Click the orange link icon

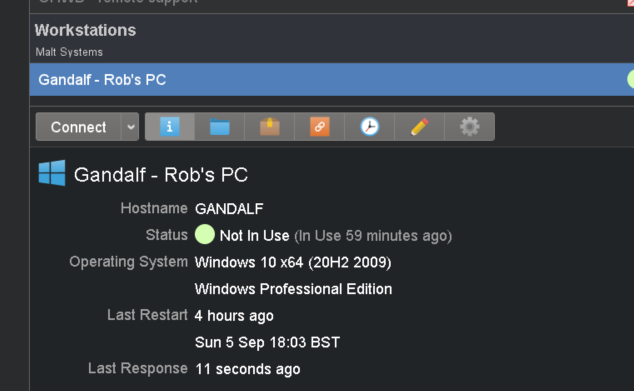(x=319, y=127)
